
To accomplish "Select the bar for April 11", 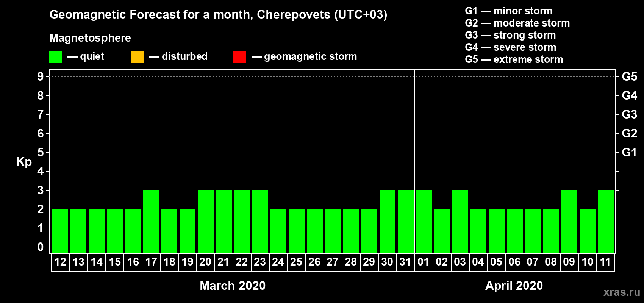I will [606, 221].
